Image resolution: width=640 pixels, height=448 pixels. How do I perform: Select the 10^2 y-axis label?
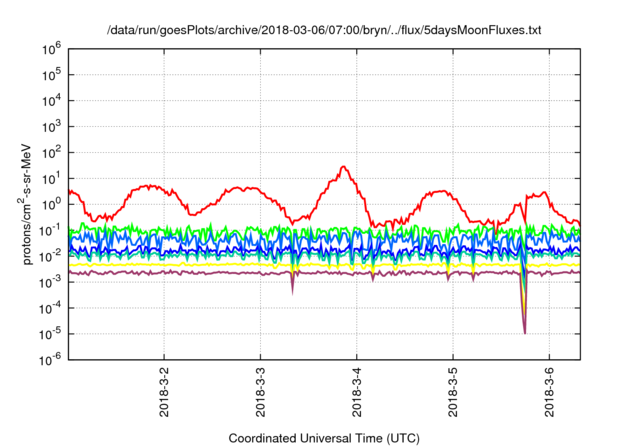click(x=51, y=153)
